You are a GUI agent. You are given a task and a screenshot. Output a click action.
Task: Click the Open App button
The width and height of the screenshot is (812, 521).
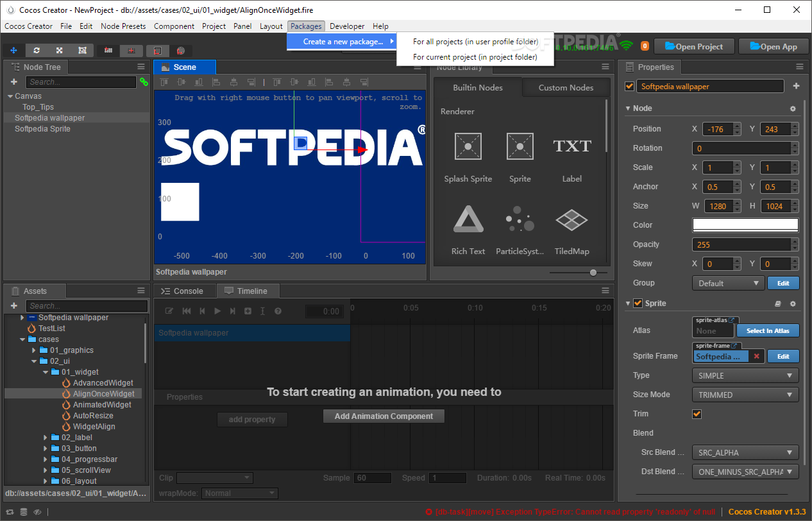pyautogui.click(x=774, y=46)
